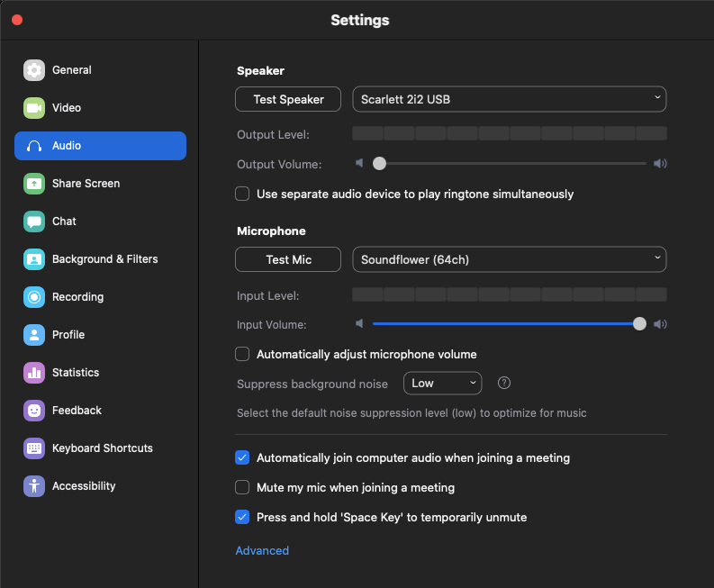
Task: Enable automatically adjust microphone volume
Action: [242, 354]
